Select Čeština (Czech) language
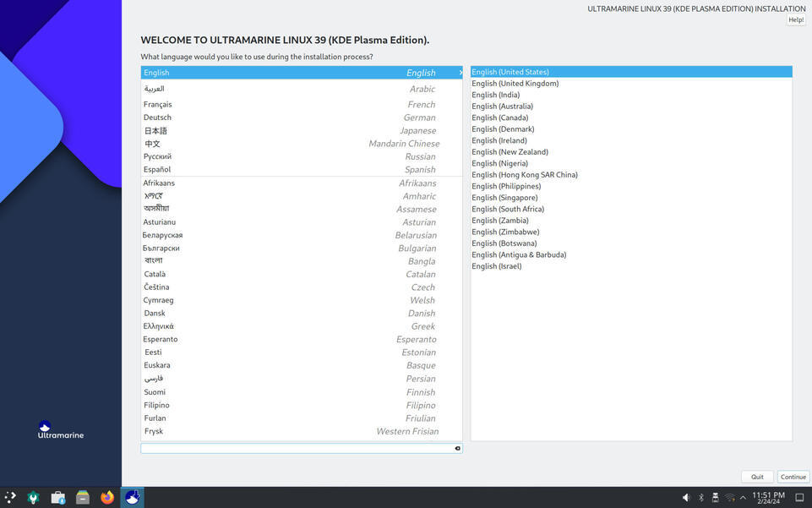The height and width of the screenshot is (508, 812). click(302, 287)
